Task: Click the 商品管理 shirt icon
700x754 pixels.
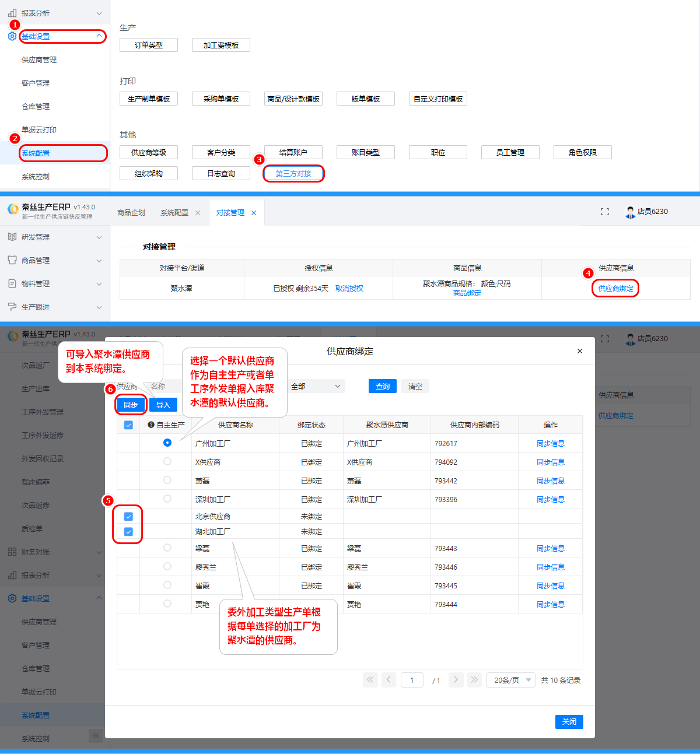Action: (x=12, y=260)
